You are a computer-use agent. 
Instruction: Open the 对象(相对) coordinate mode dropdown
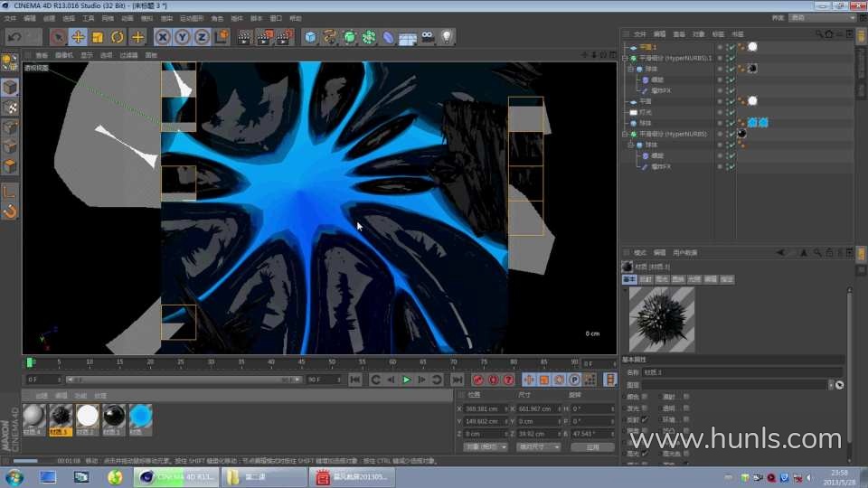(485, 446)
